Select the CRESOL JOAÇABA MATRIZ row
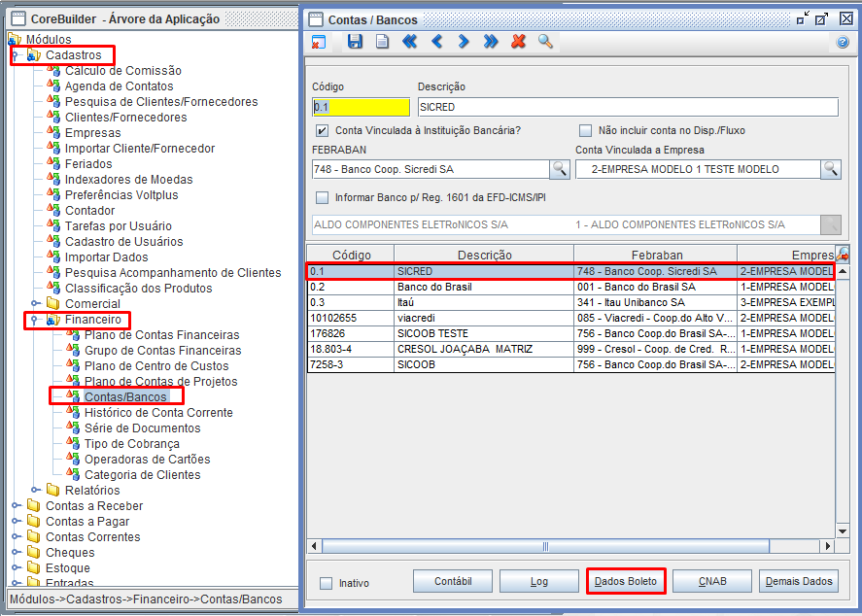This screenshot has width=862, height=616. point(570,349)
